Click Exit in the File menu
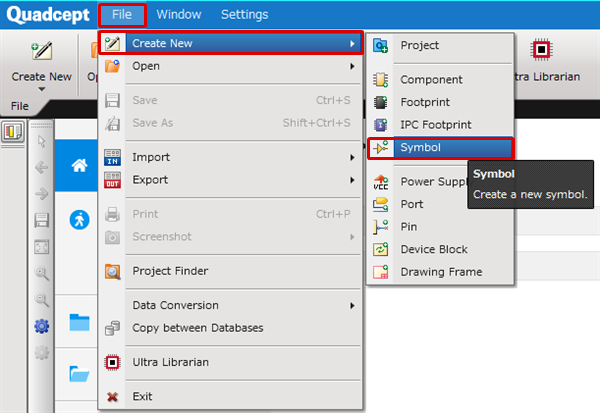 tap(230, 397)
